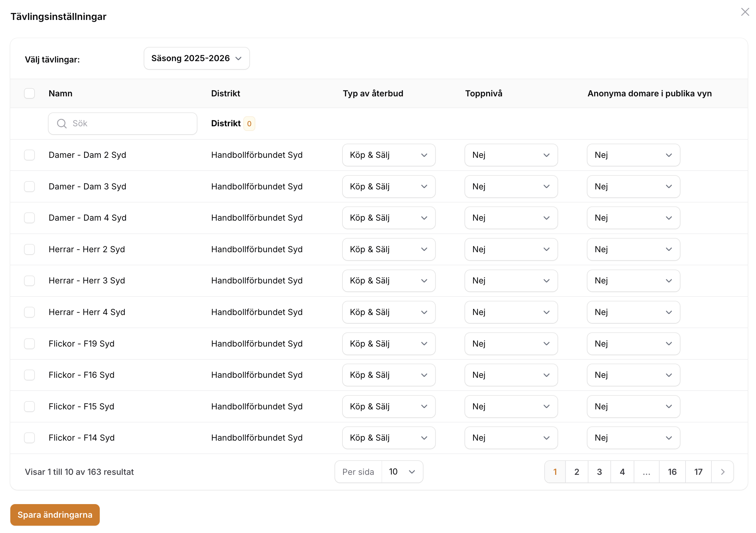Close the Tävlingsinställningar dialog
The image size is (756, 533).
(745, 12)
